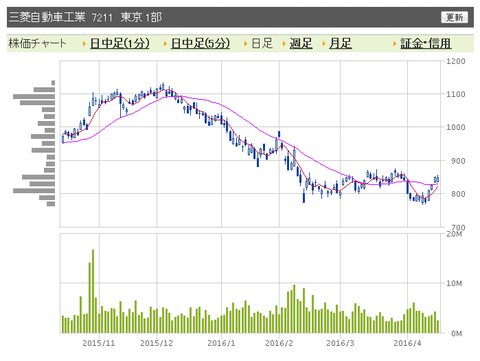480x361 pixels.
Task: Click the longest price-distribution bar near 1100
Action: click(x=34, y=97)
